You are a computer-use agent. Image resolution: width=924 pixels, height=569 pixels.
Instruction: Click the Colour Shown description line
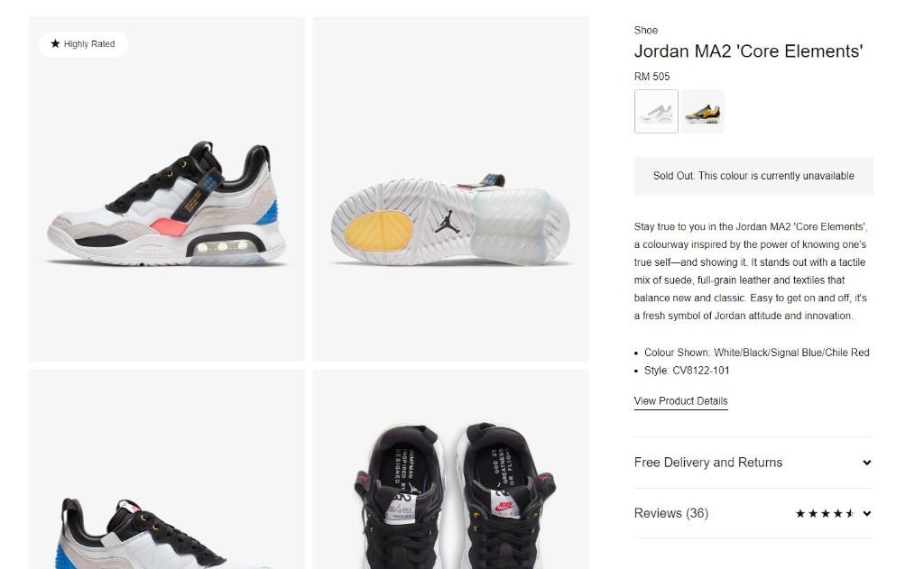(x=757, y=353)
